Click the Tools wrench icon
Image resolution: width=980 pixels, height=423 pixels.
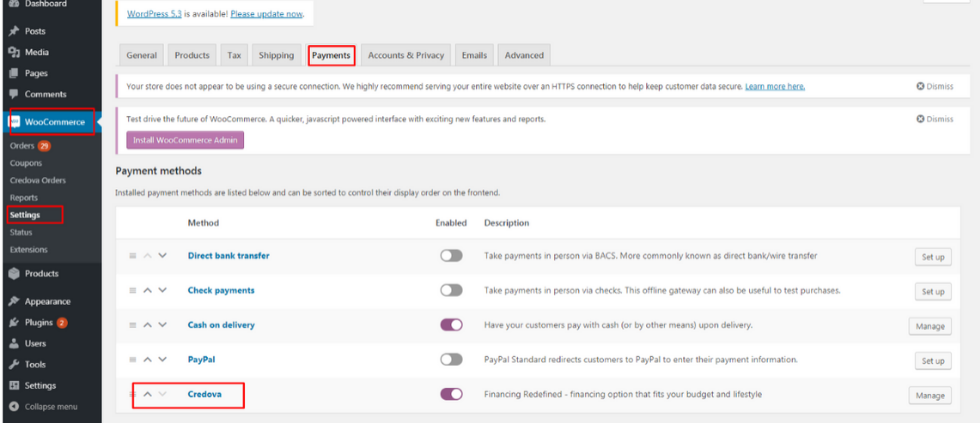[14, 364]
